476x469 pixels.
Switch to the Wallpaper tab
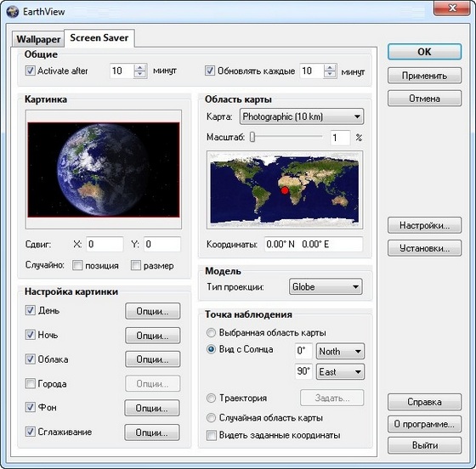tap(38, 39)
